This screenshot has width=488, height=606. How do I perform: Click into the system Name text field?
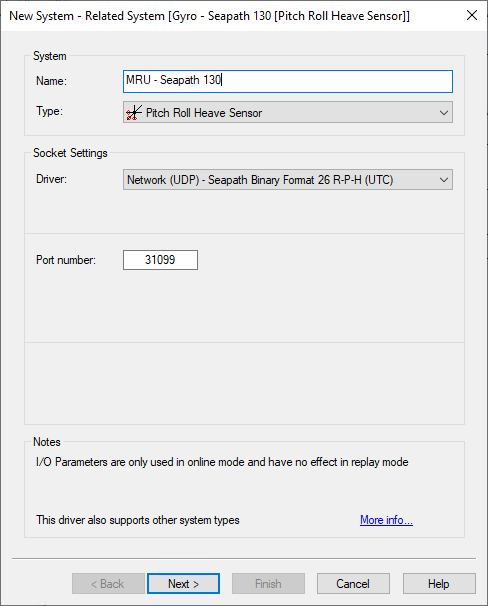(288, 81)
